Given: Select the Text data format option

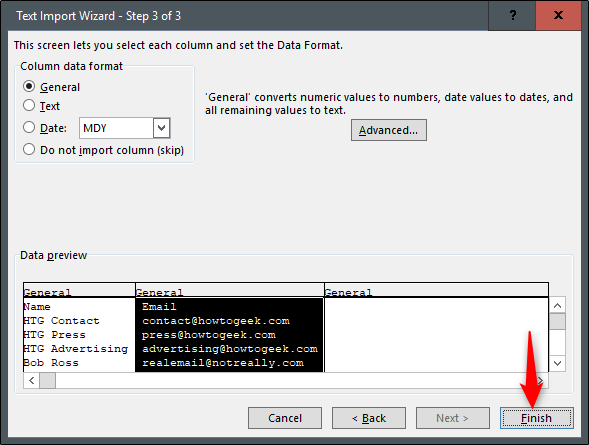Looking at the screenshot, I should [29, 105].
